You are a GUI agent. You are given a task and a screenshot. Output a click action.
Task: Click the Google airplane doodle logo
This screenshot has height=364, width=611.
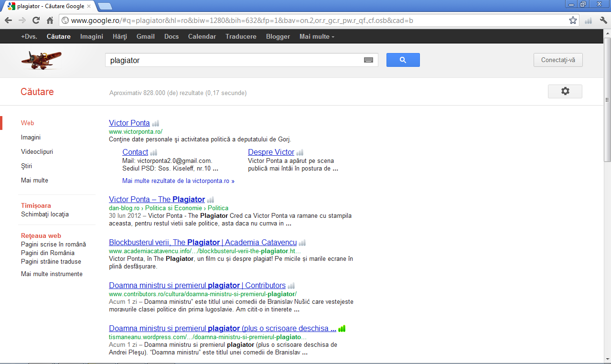pyautogui.click(x=42, y=60)
